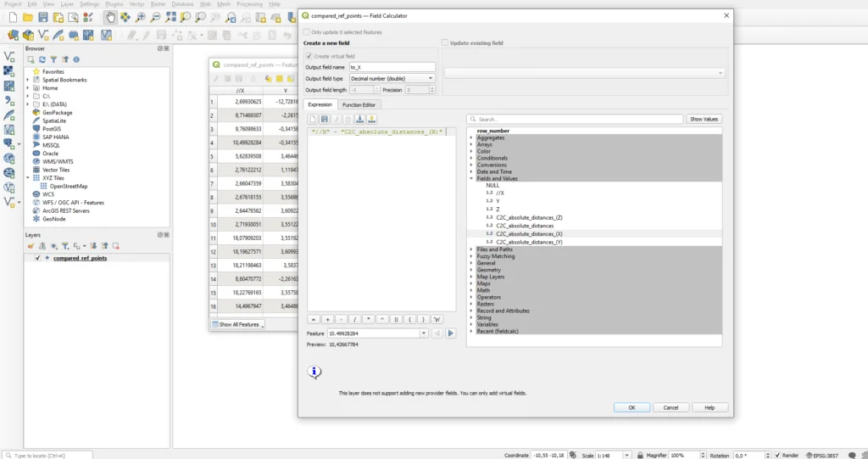Select C2C_absolute_distances_(Y) field
Image resolution: width=868 pixels, height=459 pixels.
pos(529,243)
